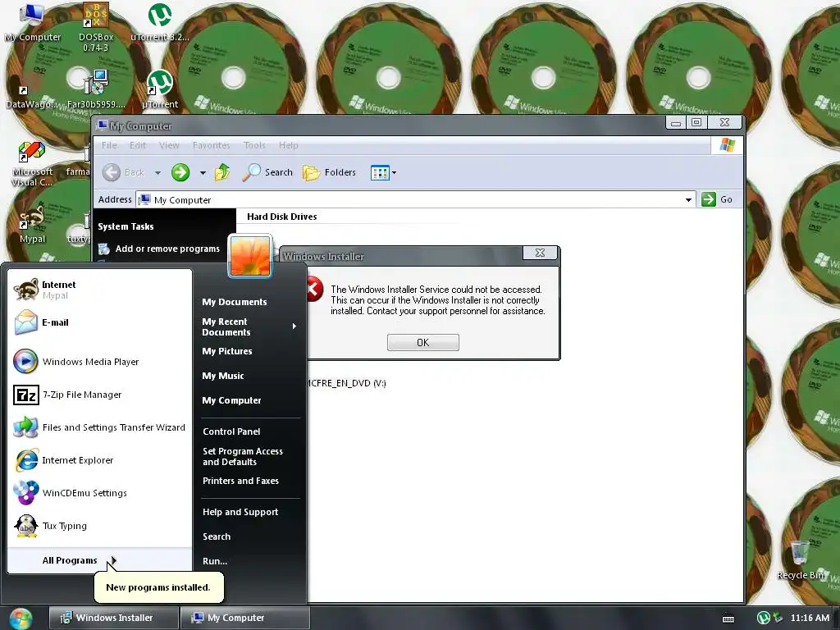Open the Favorites menu
The image size is (840, 630).
pyautogui.click(x=211, y=145)
